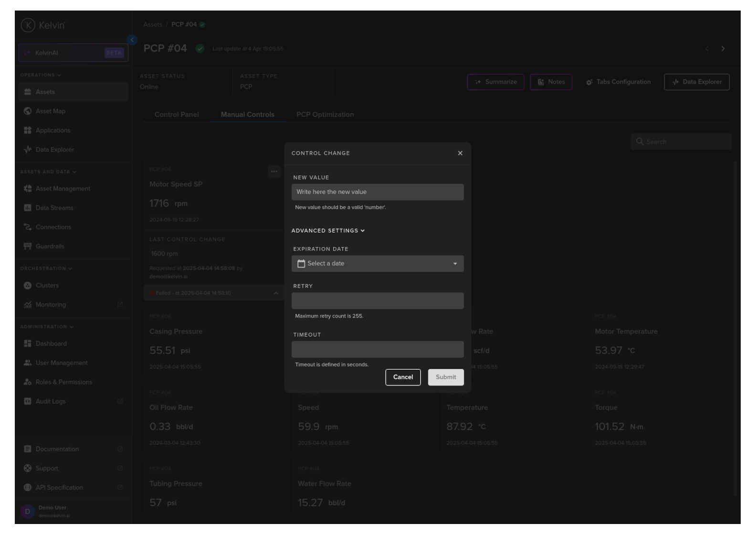Click calendar icon in Expiration Date

tap(301, 264)
